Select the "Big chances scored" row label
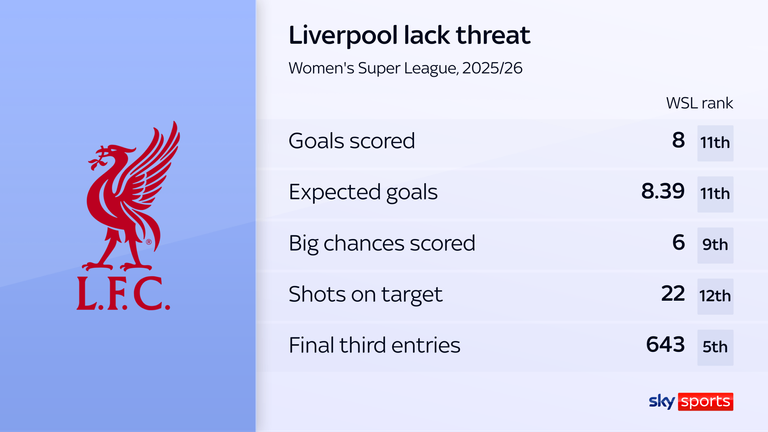768x432 pixels. tap(382, 244)
